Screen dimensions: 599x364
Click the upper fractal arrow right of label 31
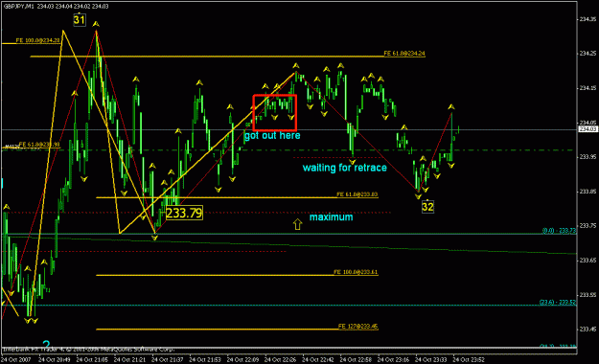(96, 24)
